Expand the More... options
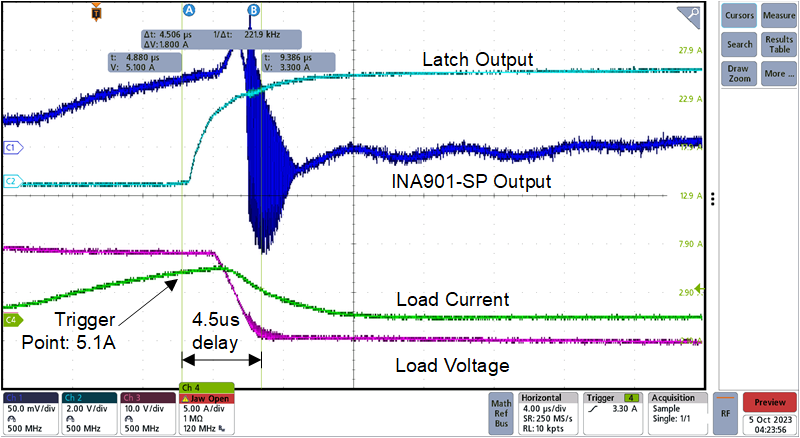Image resolution: width=800 pixels, height=438 pixels. click(x=779, y=74)
